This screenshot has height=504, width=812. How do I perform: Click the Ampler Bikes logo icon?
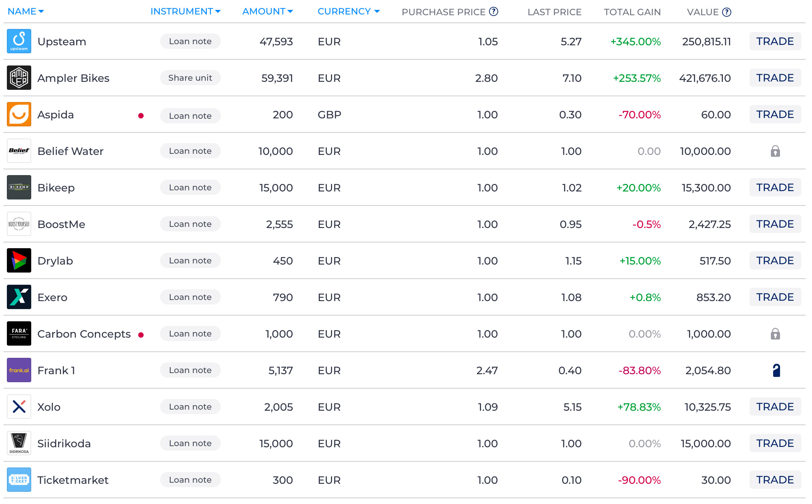(x=19, y=78)
